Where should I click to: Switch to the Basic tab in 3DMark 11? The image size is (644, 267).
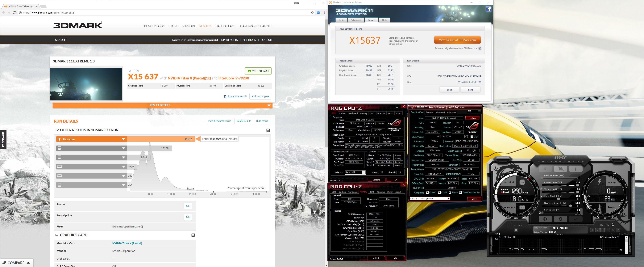[341, 20]
